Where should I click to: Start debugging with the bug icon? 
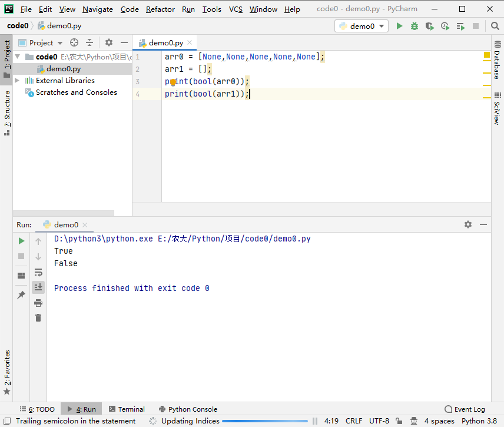pos(415,26)
